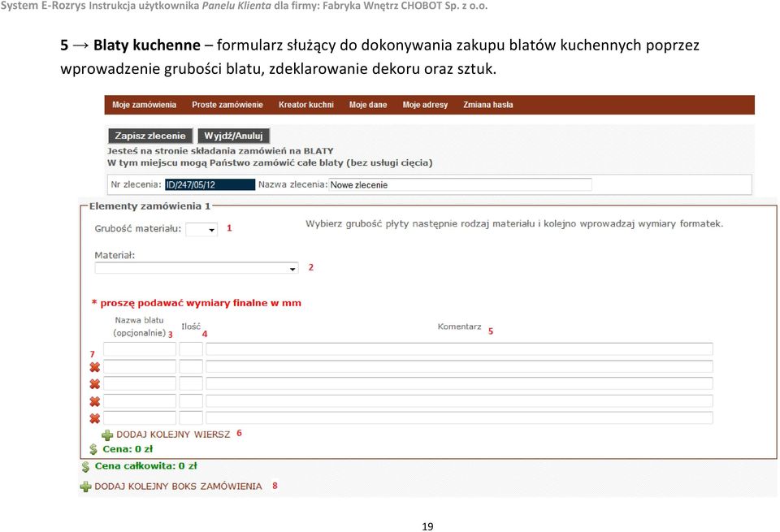The height and width of the screenshot is (532, 780).
Task: Click fourth row Ilość field
Action: pyautogui.click(x=191, y=400)
